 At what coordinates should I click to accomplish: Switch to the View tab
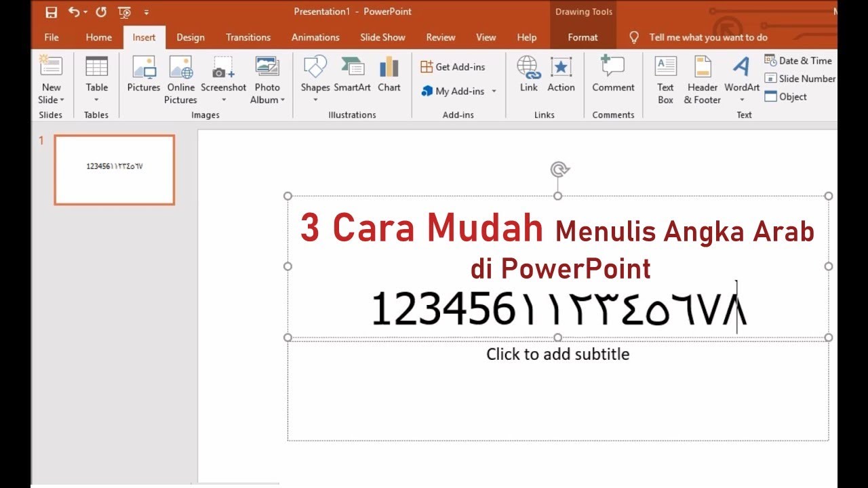486,37
